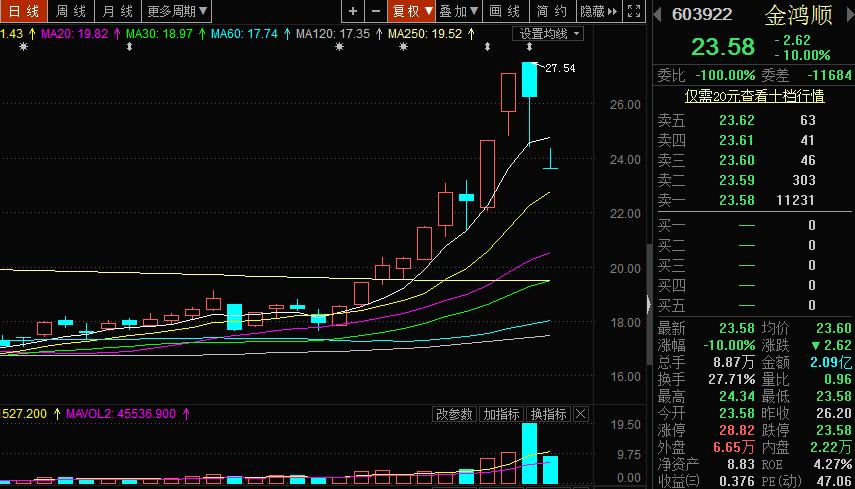Open the 叠加 overlay dropdown
This screenshot has width=855, height=489.
pos(459,11)
